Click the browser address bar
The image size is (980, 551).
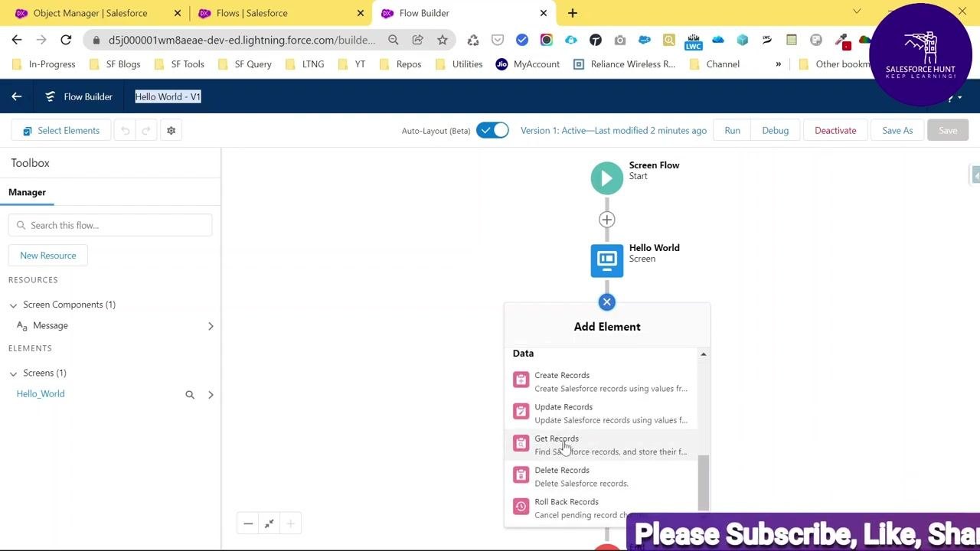tap(242, 40)
